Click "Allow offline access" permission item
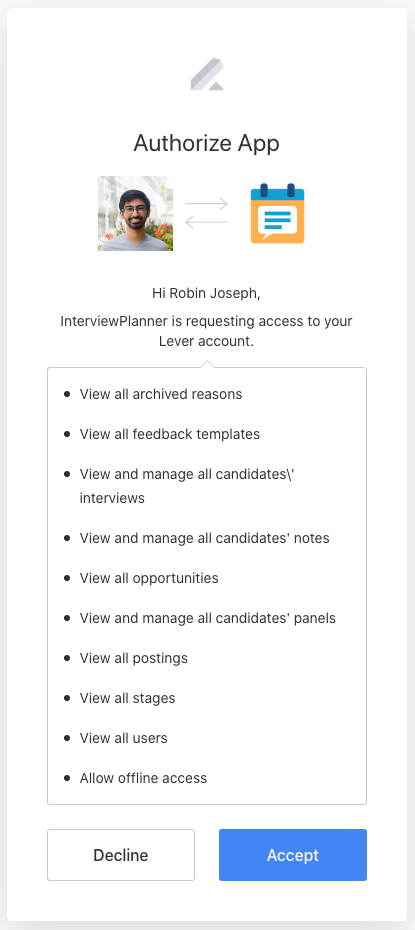415x930 pixels. point(143,778)
